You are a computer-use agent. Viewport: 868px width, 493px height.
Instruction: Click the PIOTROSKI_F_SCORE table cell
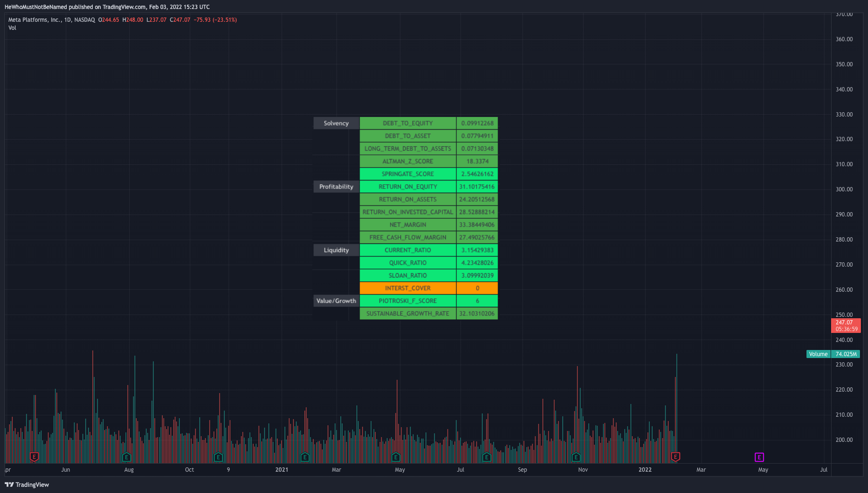408,301
